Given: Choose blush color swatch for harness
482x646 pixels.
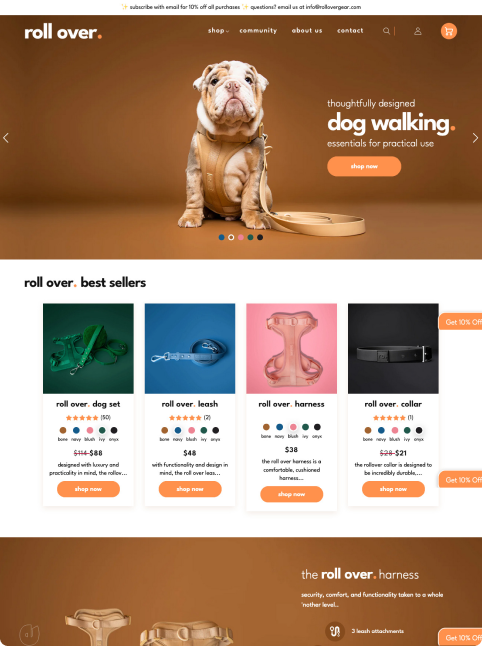Looking at the screenshot, I should (x=293, y=427).
